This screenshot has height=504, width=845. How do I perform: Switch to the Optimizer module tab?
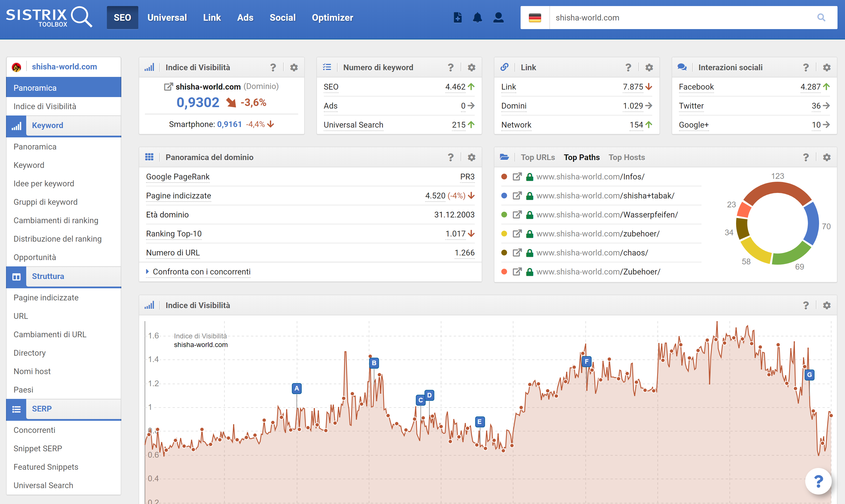pos(332,17)
